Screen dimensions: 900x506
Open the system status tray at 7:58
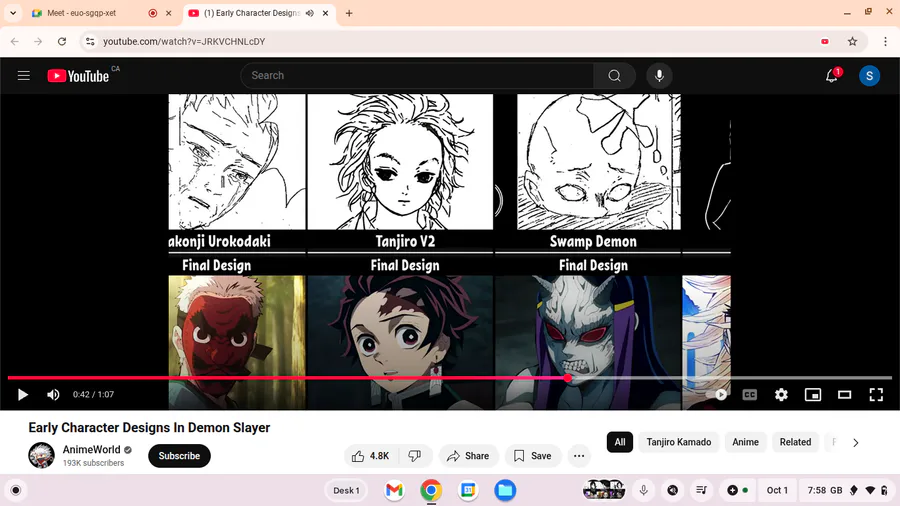point(848,491)
